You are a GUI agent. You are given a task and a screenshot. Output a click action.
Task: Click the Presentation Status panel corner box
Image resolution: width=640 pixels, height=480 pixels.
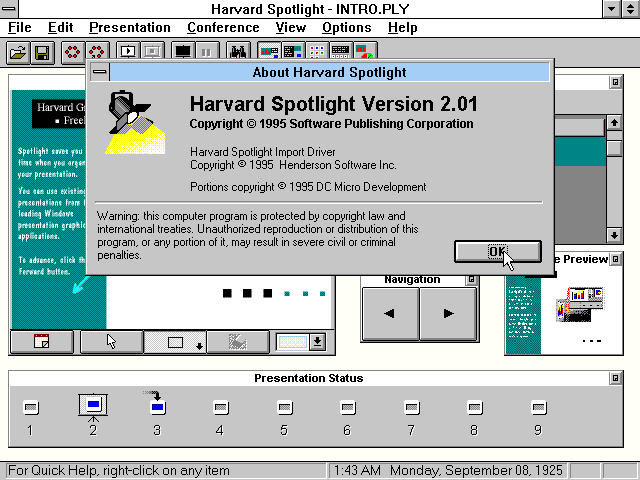[x=616, y=378]
